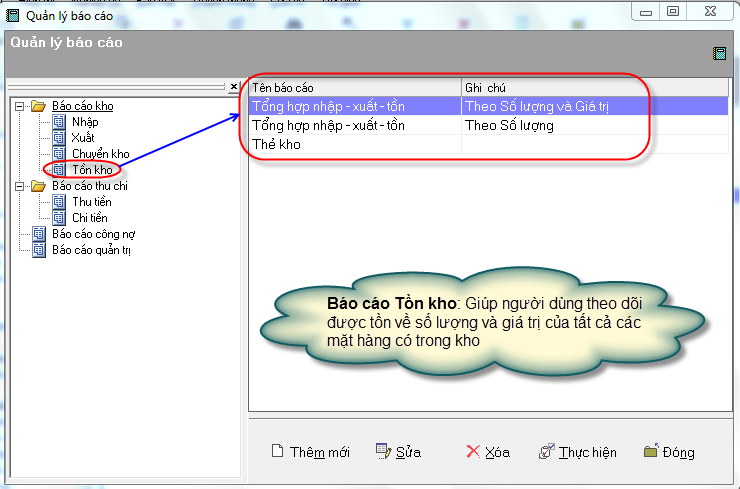Click the Thêm mới button
The width and height of the screenshot is (740, 489).
[311, 452]
